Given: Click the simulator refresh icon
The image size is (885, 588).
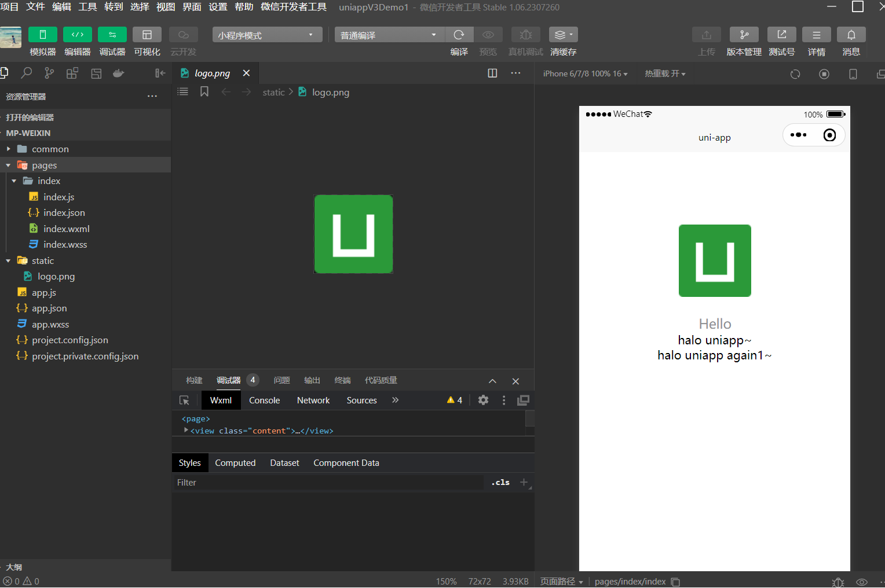Looking at the screenshot, I should pos(795,74).
